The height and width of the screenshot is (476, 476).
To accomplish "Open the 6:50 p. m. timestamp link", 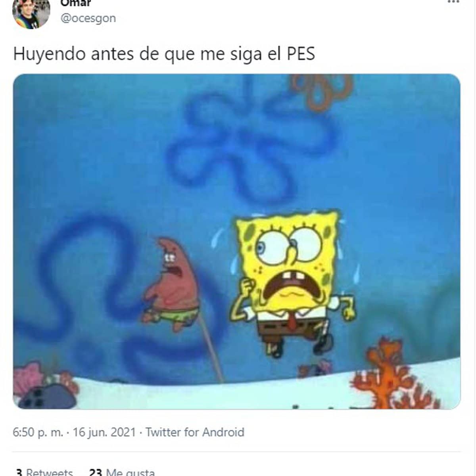I will (x=38, y=432).
